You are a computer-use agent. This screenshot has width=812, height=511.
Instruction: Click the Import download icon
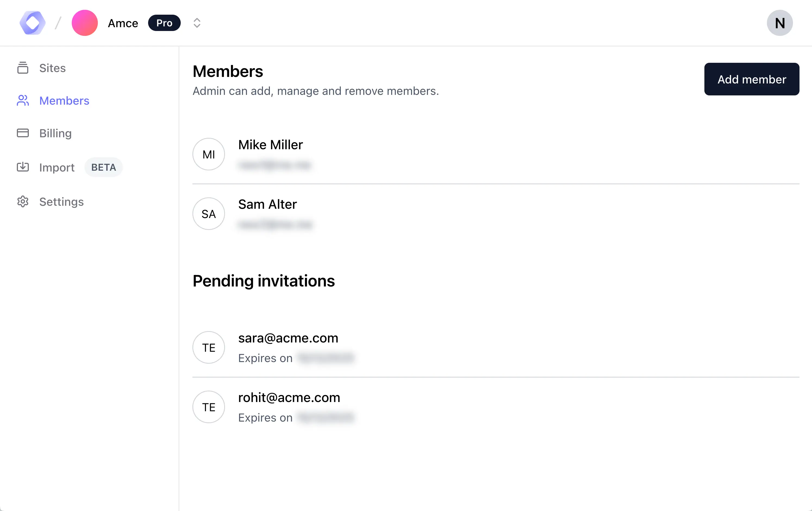pos(23,167)
